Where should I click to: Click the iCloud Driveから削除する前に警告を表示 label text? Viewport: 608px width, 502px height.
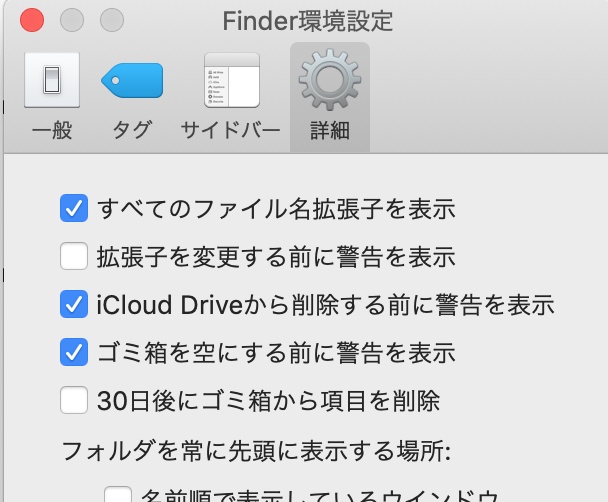pyautogui.click(x=326, y=304)
